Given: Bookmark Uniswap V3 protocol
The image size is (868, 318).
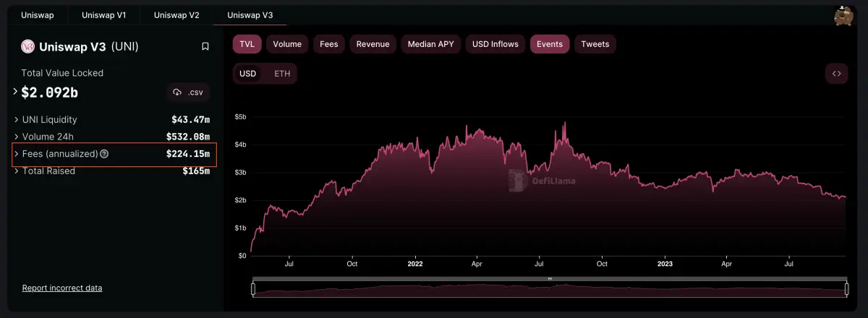Looking at the screenshot, I should [x=205, y=46].
